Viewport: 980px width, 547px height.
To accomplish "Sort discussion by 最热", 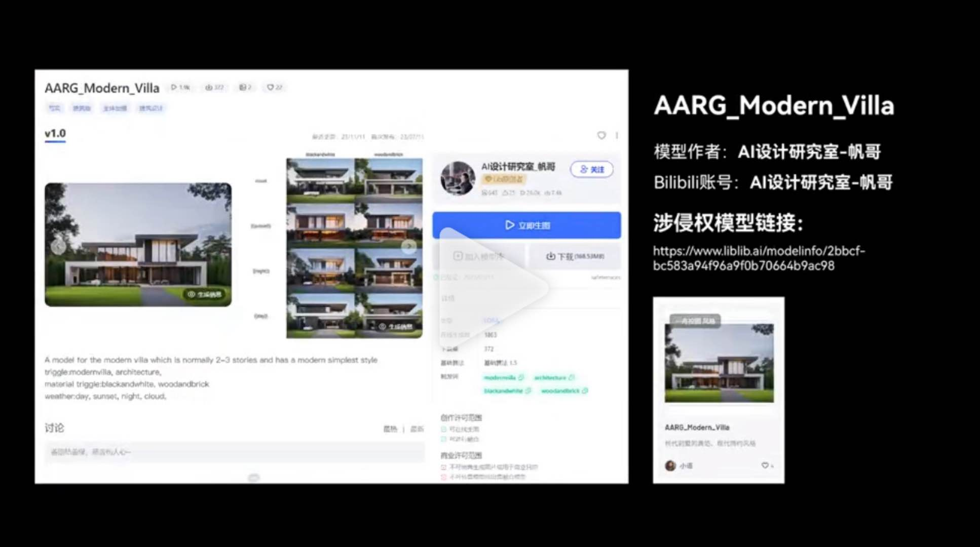I will tap(390, 429).
